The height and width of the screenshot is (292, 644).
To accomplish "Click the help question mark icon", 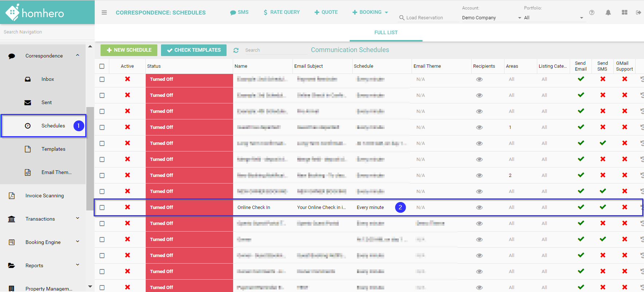I will point(592,12).
